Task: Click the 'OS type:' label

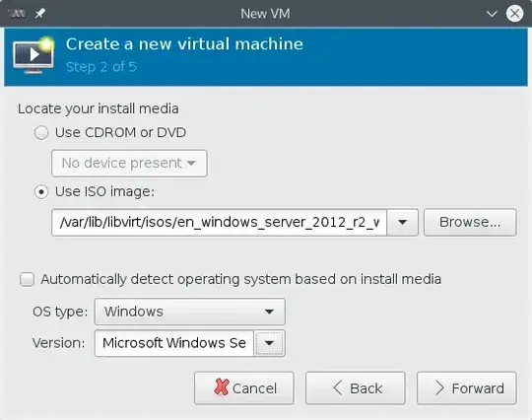Action: point(60,312)
